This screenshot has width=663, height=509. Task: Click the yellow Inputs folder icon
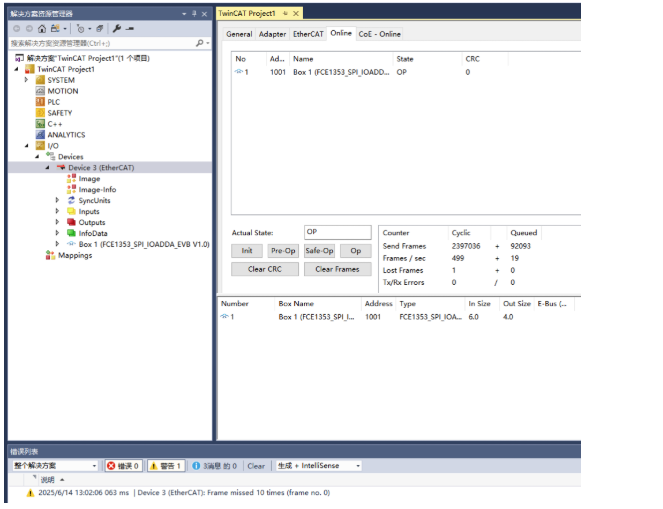[71, 211]
